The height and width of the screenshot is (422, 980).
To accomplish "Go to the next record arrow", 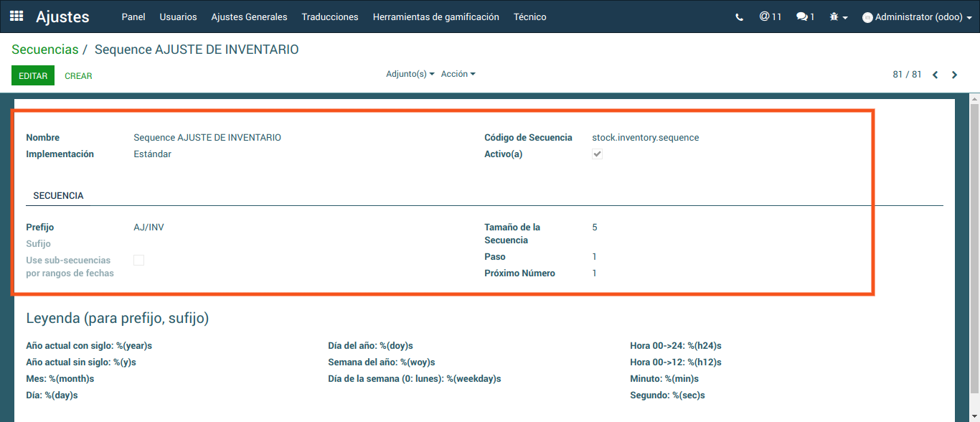I will 954,75.
